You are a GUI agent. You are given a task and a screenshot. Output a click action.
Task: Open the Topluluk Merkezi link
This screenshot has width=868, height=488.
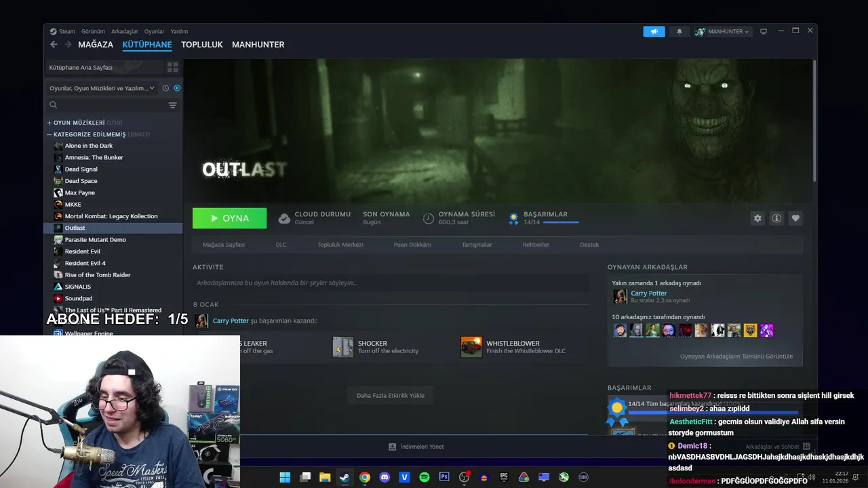(x=340, y=245)
